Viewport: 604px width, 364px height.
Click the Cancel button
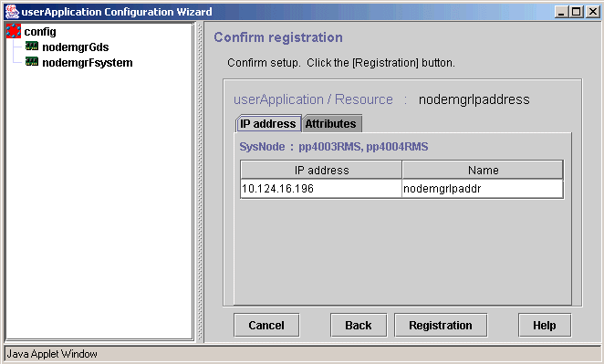click(x=266, y=325)
